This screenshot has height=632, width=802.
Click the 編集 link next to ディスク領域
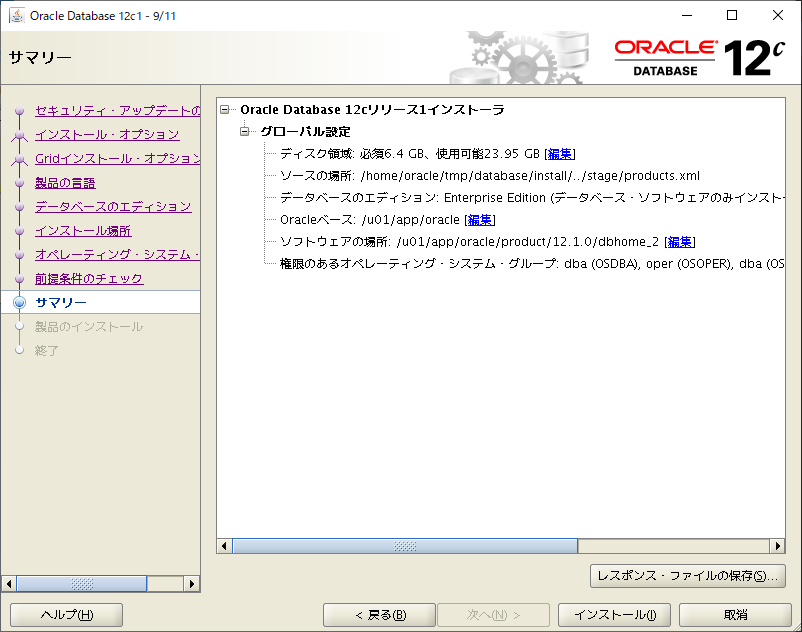click(560, 154)
